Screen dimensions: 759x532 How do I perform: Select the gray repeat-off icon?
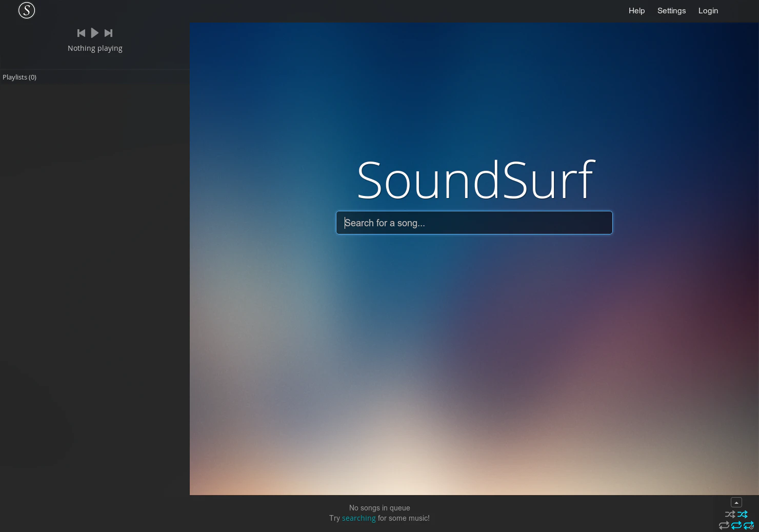[x=724, y=525]
